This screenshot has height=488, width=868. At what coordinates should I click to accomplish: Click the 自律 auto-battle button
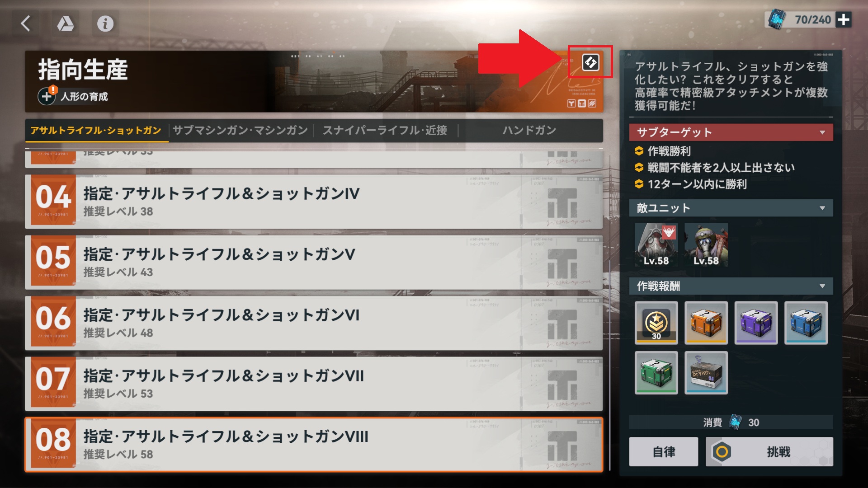(x=664, y=451)
